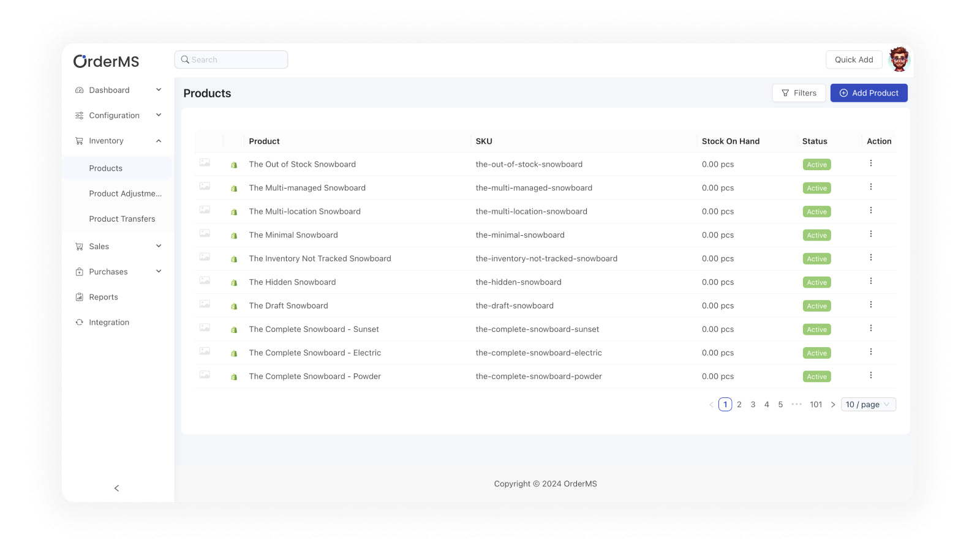Open the search icon in the search bar
This screenshot has height=551, width=980.
[185, 59]
